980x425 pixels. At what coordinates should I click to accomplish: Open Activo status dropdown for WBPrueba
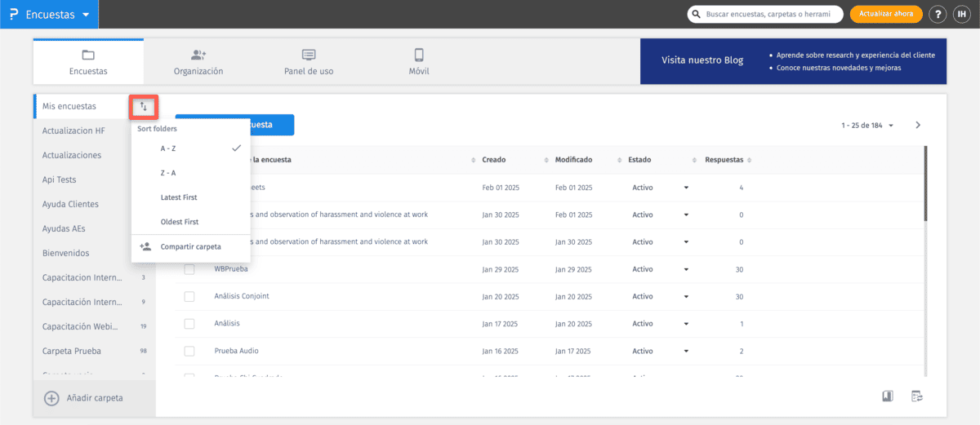click(x=685, y=269)
